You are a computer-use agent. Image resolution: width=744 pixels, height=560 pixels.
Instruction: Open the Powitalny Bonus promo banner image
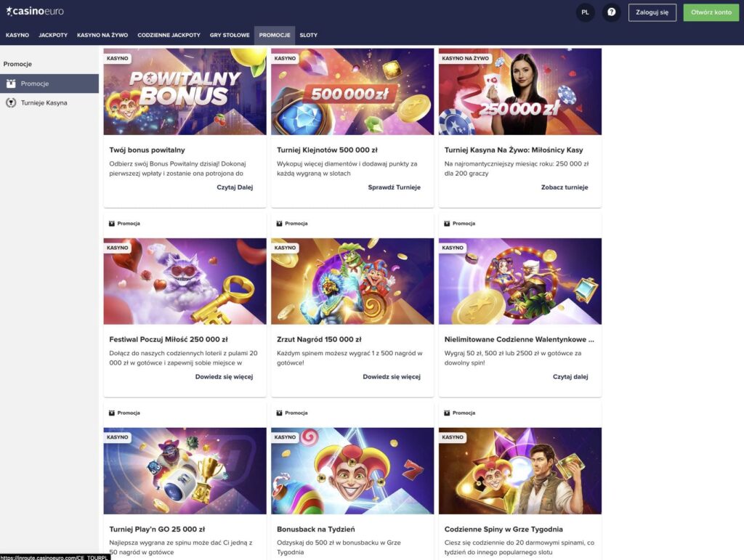click(x=184, y=91)
